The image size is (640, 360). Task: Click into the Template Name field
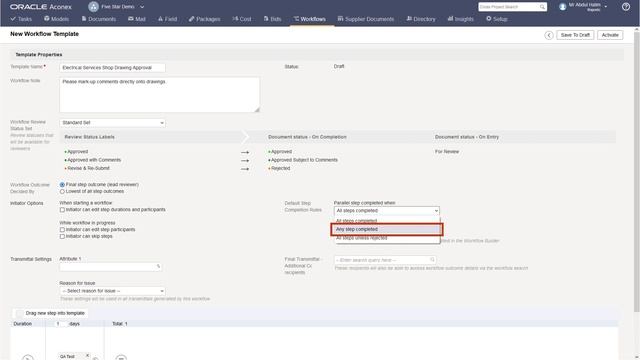click(113, 68)
